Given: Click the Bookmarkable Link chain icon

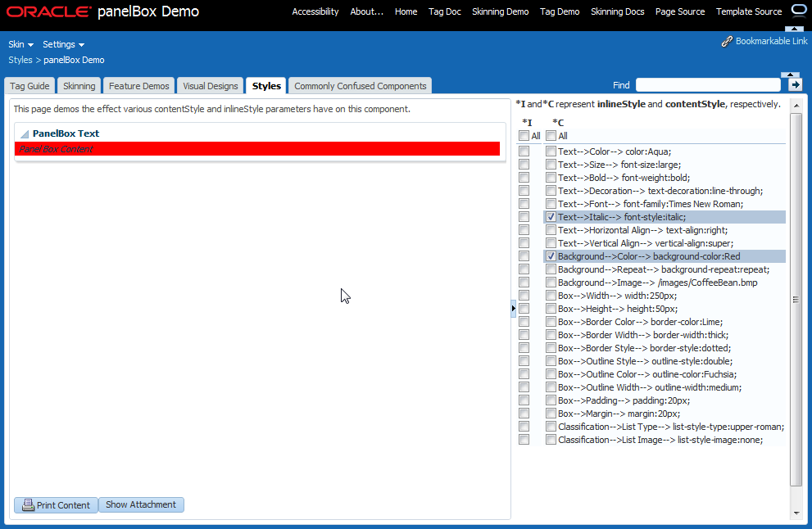Looking at the screenshot, I should pos(727,42).
